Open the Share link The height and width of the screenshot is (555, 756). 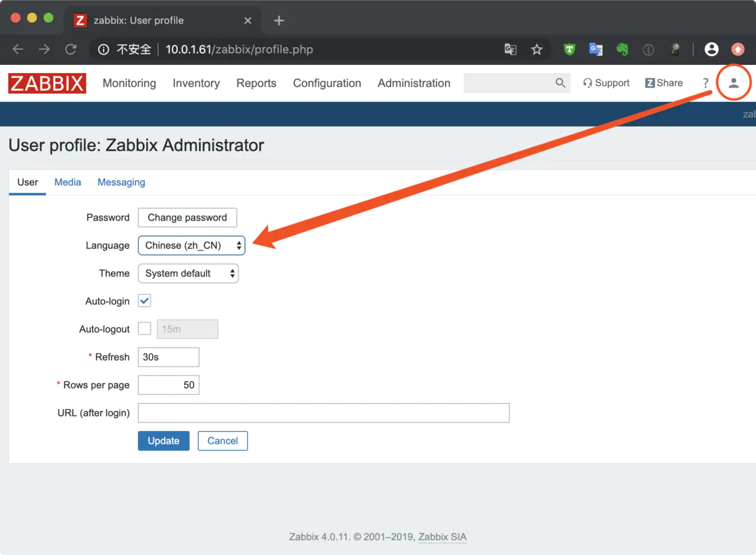(663, 83)
